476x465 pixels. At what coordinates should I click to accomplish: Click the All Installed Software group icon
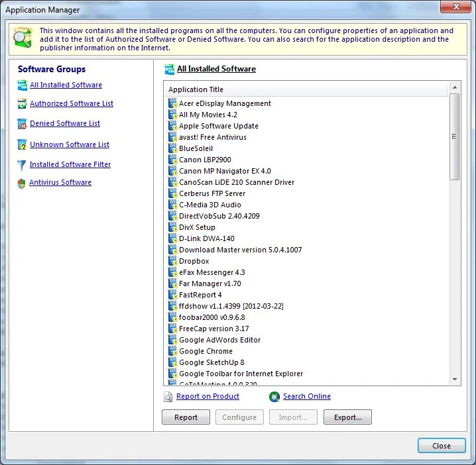click(x=22, y=85)
